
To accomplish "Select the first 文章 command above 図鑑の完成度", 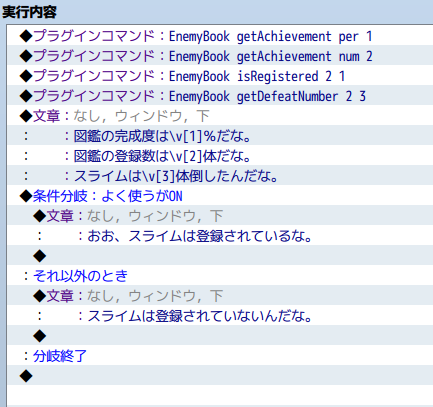I will (220, 116).
